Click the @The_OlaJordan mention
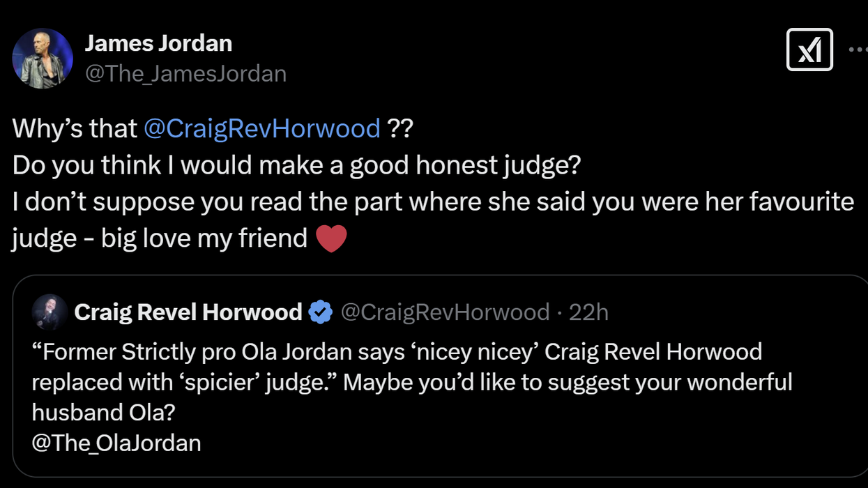This screenshot has width=868, height=488. coord(116,443)
